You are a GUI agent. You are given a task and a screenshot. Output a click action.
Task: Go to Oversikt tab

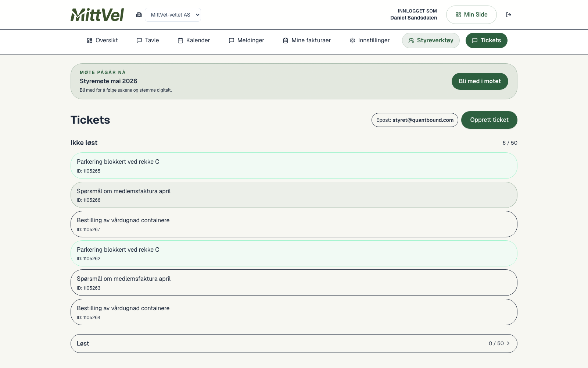102,40
